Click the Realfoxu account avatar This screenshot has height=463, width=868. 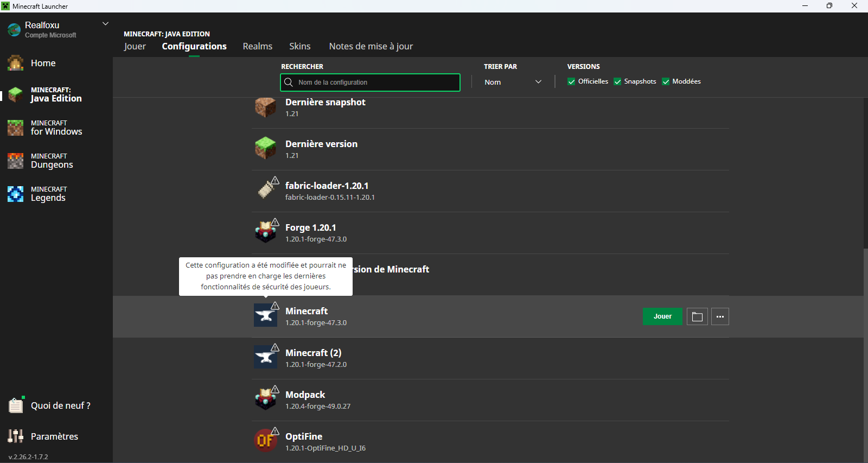(14, 30)
